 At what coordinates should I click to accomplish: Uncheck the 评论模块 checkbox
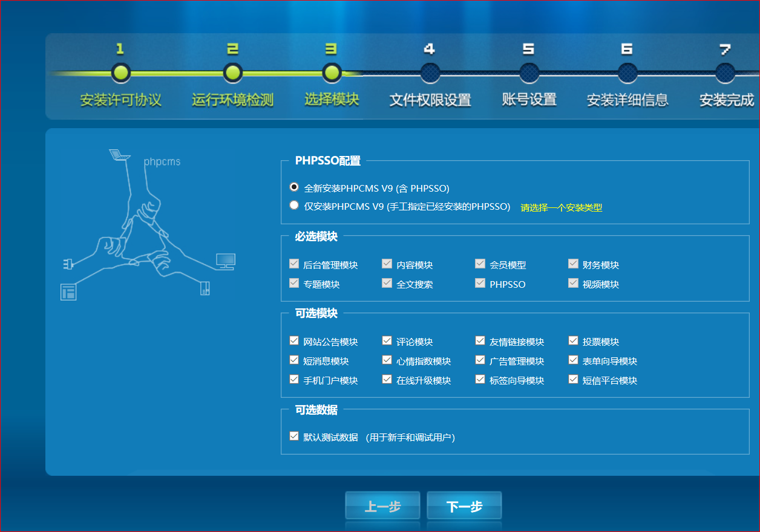387,341
